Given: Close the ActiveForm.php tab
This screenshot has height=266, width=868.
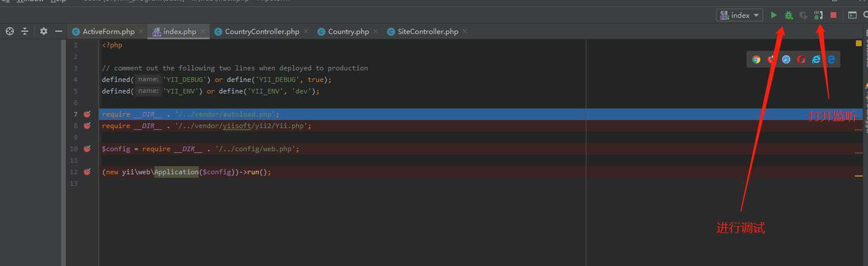Looking at the screenshot, I should pos(141,32).
